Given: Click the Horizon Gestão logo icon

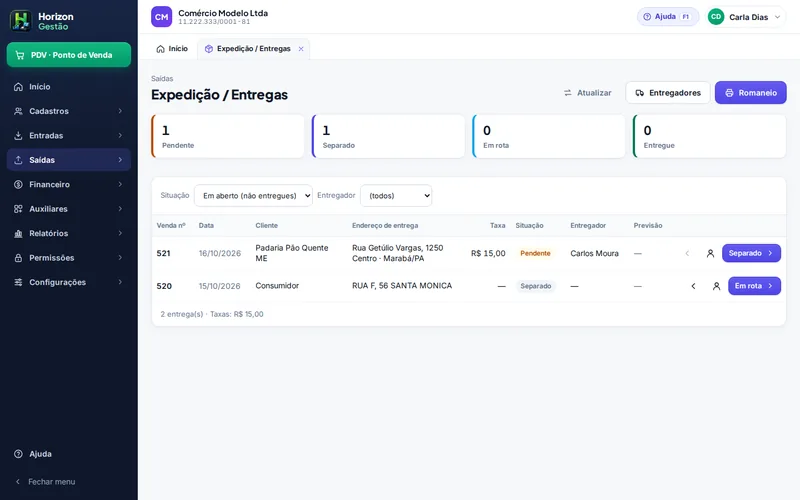Looking at the screenshot, I should point(21,21).
